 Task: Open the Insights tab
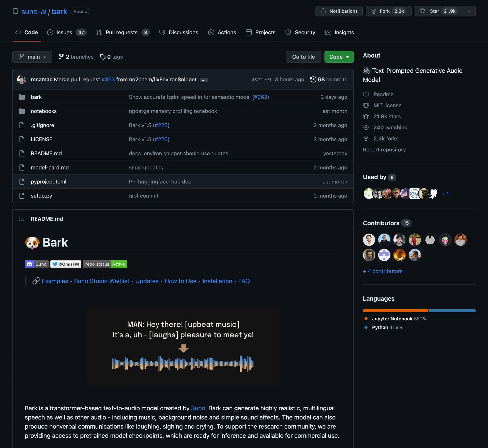339,33
